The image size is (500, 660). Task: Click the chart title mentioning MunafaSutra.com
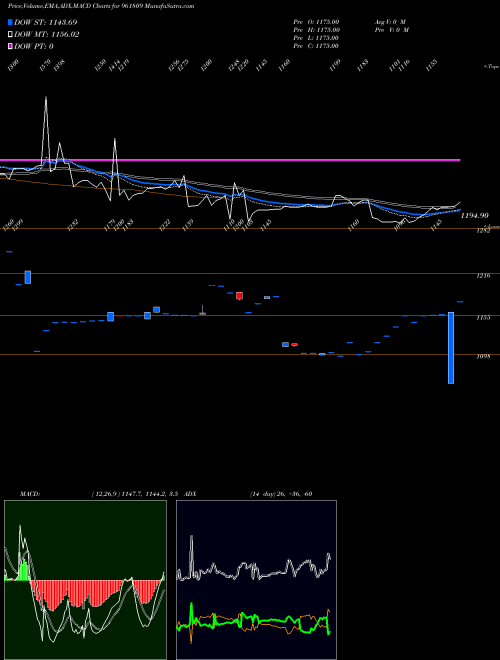(101, 7)
